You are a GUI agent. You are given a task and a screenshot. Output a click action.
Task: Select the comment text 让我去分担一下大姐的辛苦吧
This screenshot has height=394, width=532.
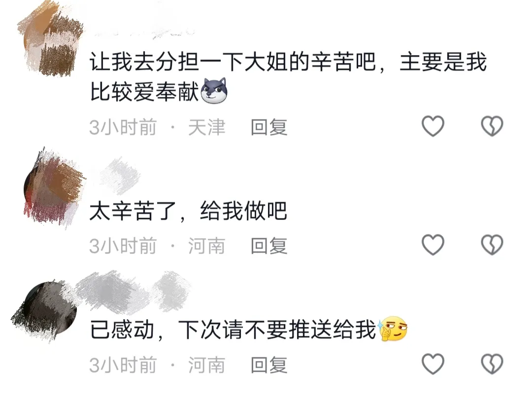click(233, 62)
